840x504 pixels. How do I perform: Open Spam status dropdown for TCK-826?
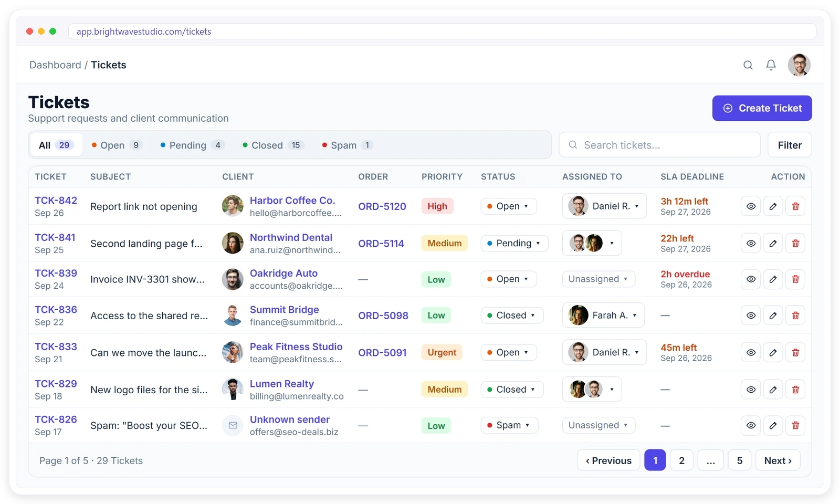[x=509, y=425]
